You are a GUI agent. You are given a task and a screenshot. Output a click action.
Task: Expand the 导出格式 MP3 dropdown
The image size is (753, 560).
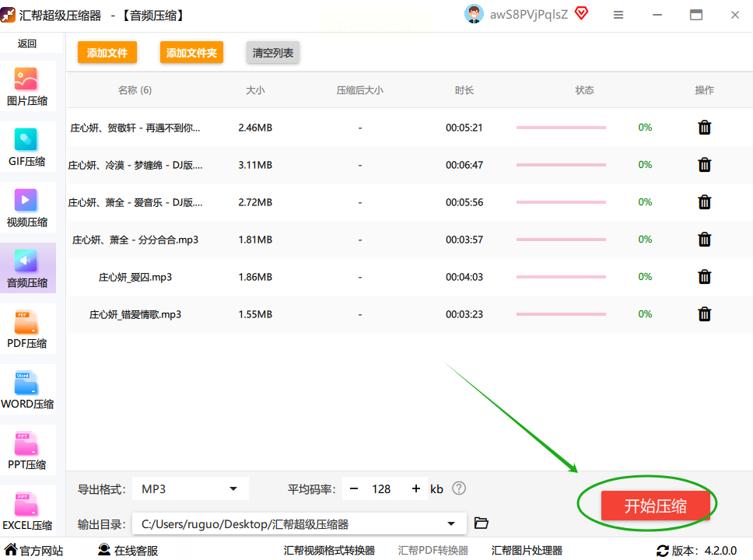click(x=190, y=489)
